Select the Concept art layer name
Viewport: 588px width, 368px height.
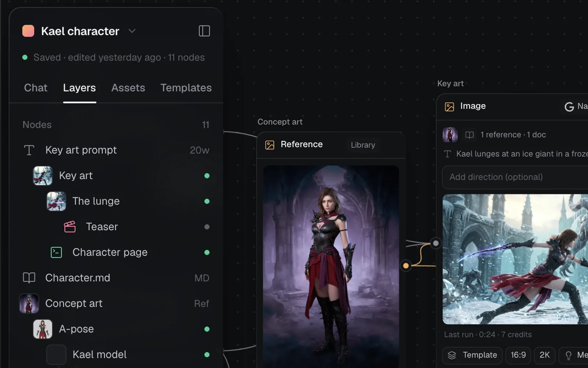coord(73,304)
